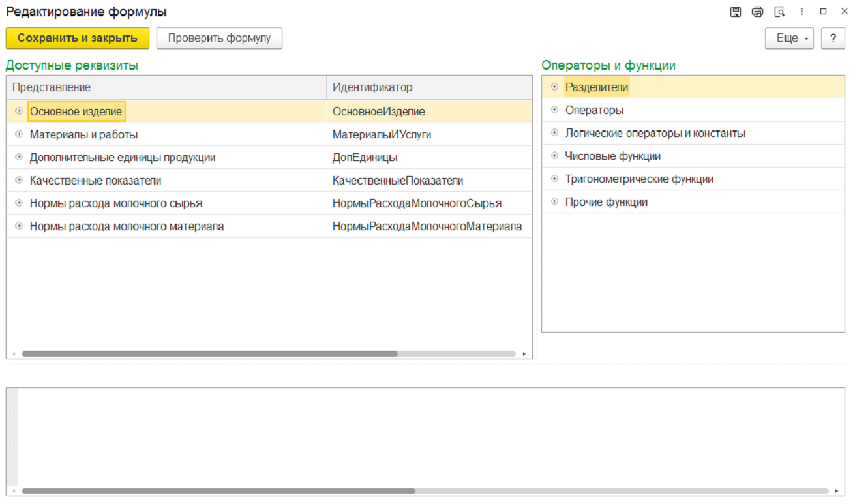Expand Логические операторы и константы group

point(554,132)
